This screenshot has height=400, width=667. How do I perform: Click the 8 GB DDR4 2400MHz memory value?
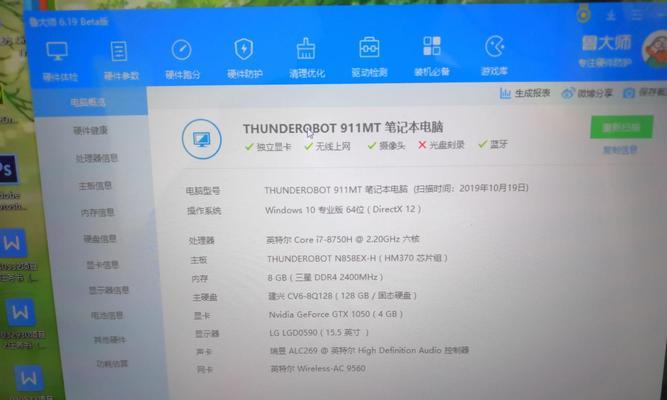(x=325, y=277)
